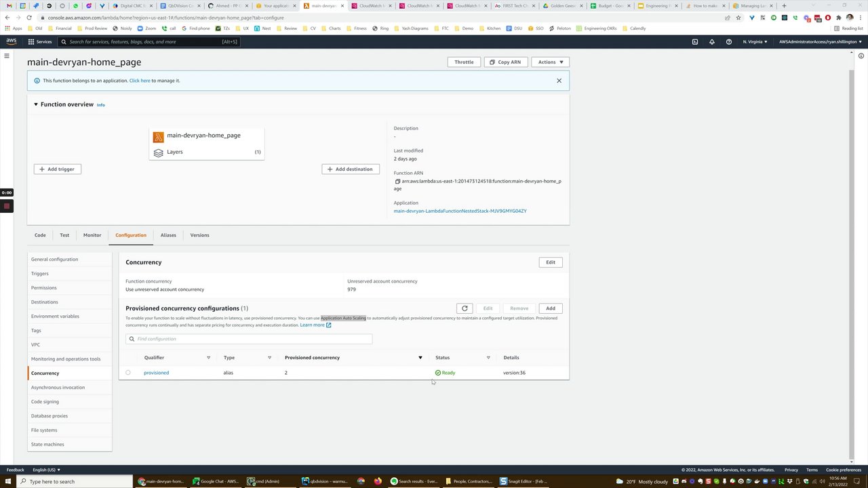Open Permissions in configuration sidebar
Viewport: 868px width, 488px height.
[43, 288]
